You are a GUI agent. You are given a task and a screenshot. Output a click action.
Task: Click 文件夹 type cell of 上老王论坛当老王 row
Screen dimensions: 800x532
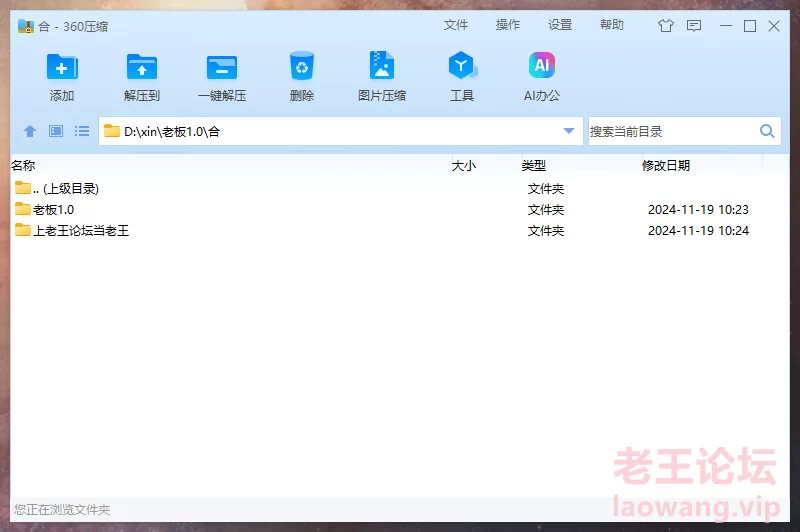(x=545, y=231)
